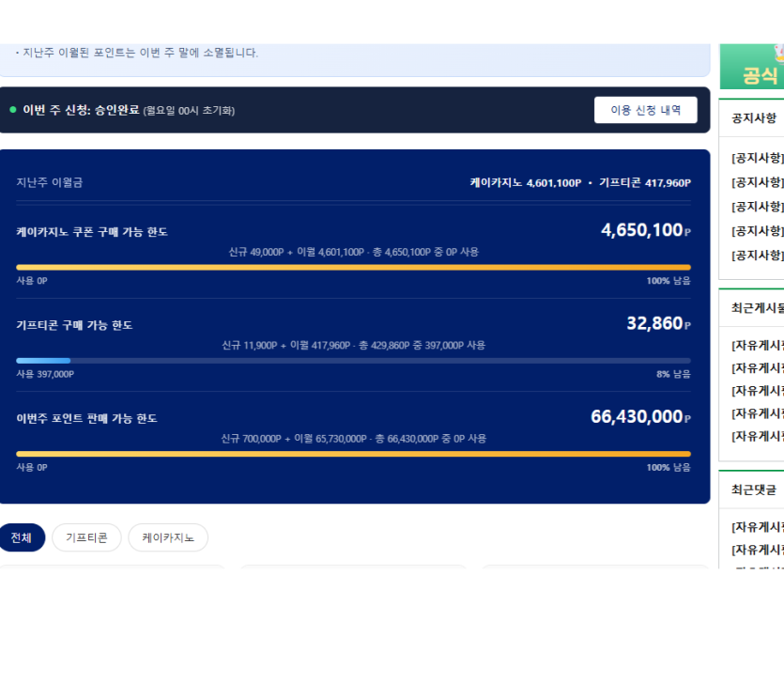Click the 지난주 이월금 label
The height and width of the screenshot is (684, 784).
click(50, 182)
